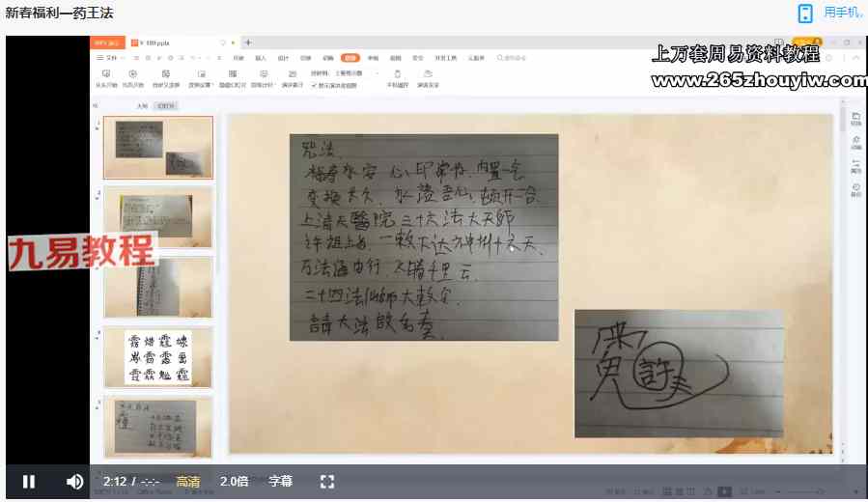Open the 用手机 link
Screen dimensions: 868x502
pos(842,13)
